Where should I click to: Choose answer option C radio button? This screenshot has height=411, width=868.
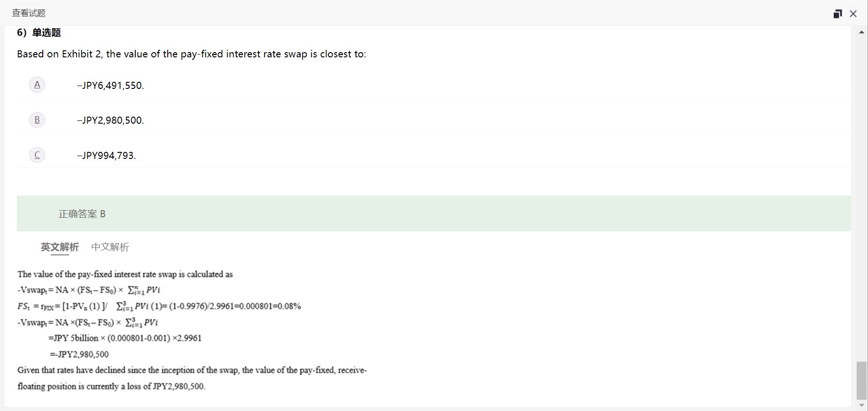[x=37, y=155]
